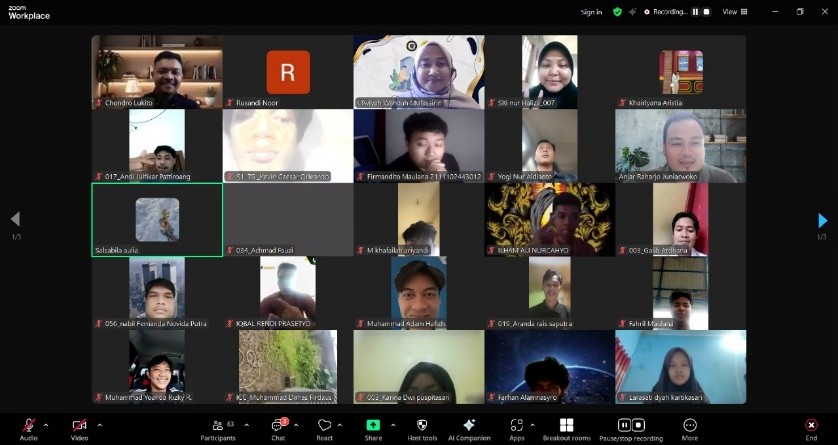Click Sign in at top bar

591,12
